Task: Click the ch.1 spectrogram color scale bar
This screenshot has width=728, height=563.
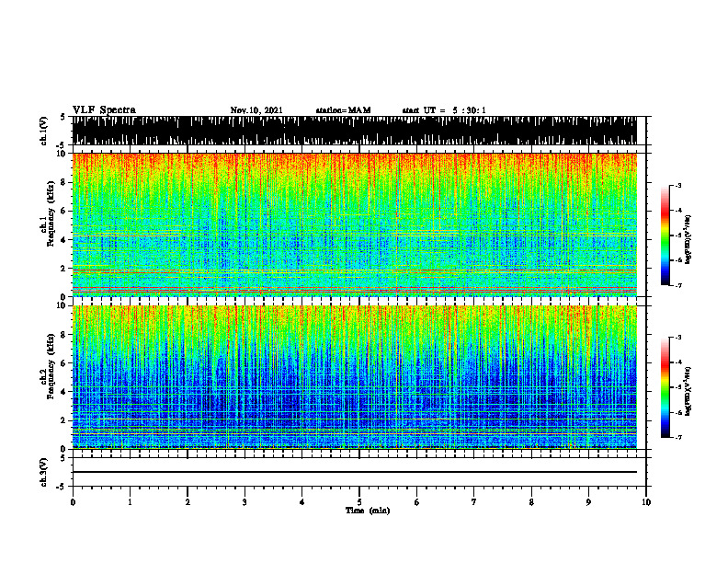Action: [x=665, y=236]
